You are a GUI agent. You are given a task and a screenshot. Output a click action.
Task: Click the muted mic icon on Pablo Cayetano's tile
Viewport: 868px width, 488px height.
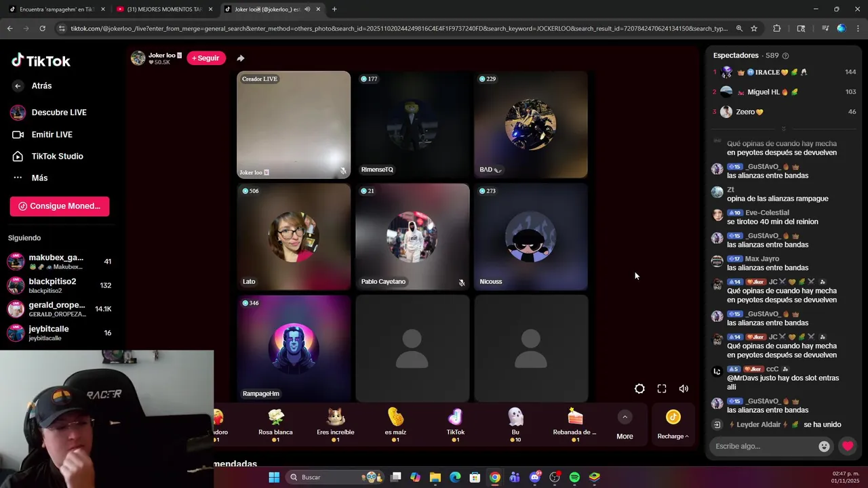pos(462,283)
